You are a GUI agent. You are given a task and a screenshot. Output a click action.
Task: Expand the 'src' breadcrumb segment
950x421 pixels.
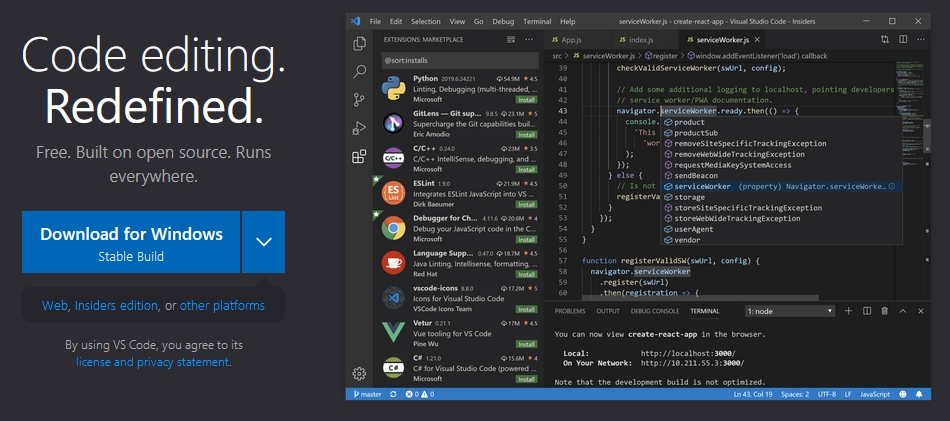pos(557,56)
